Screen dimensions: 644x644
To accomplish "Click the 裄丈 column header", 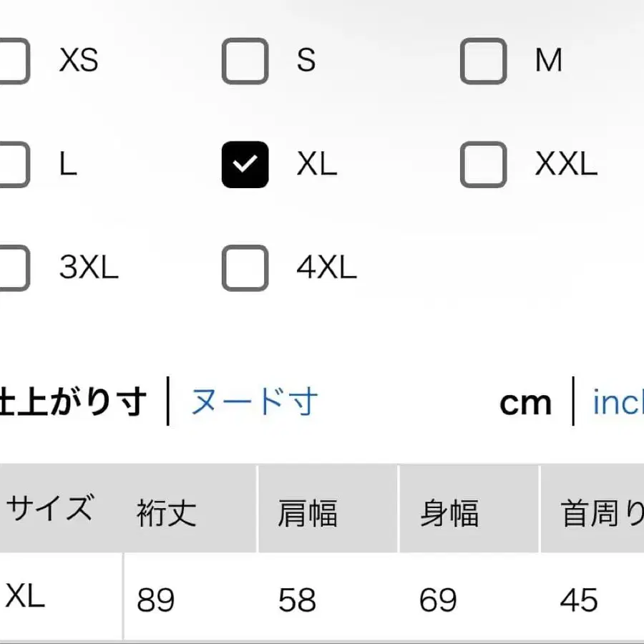I will 166,514.
